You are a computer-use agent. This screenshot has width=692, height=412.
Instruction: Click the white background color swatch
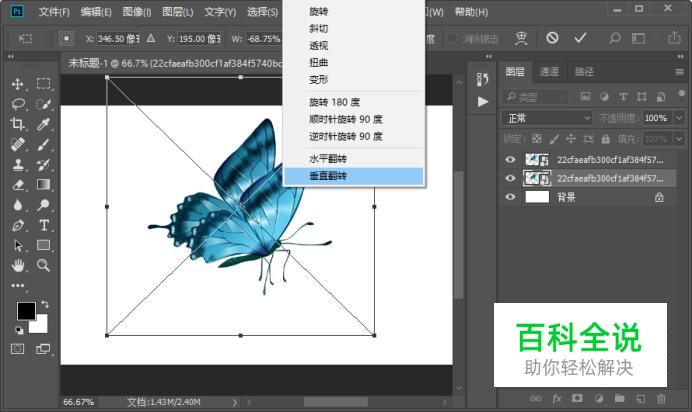[40, 326]
